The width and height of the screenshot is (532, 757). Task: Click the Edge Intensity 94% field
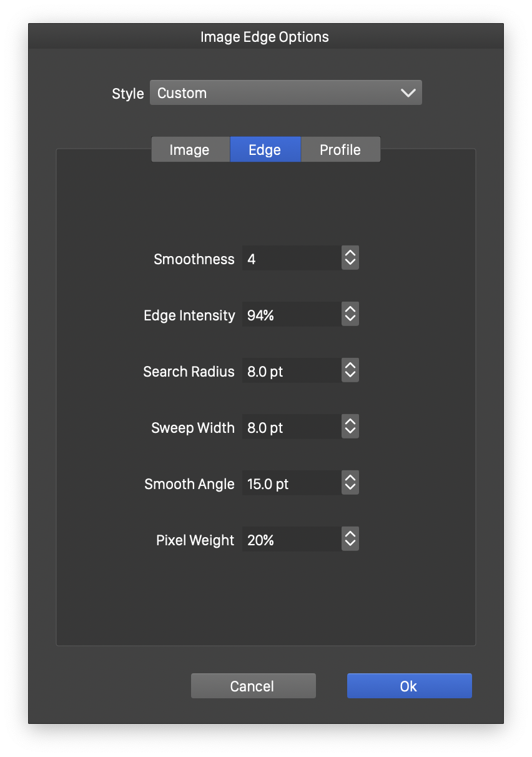point(292,315)
